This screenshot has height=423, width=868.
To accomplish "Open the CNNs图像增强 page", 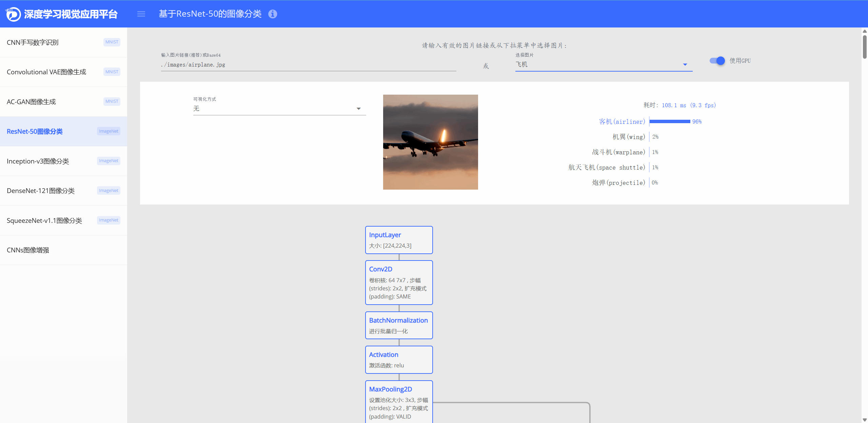I will [x=63, y=250].
